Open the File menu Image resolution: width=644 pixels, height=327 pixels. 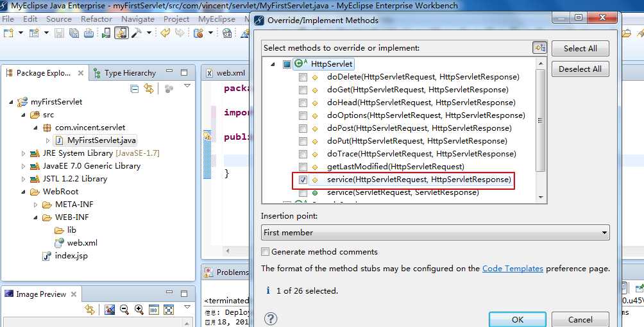pyautogui.click(x=8, y=19)
